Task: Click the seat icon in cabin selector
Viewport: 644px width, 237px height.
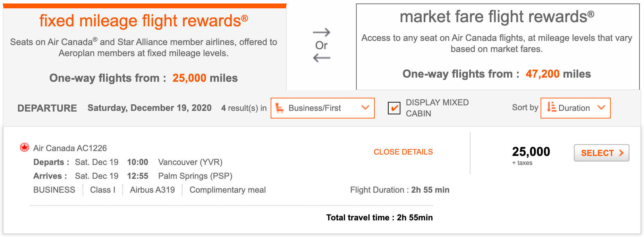Action: (279, 108)
